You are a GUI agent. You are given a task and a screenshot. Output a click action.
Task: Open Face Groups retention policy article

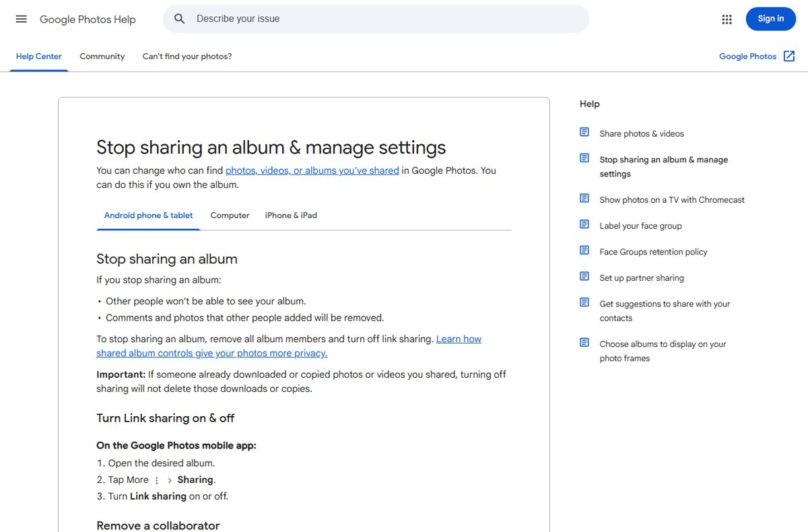tap(653, 252)
